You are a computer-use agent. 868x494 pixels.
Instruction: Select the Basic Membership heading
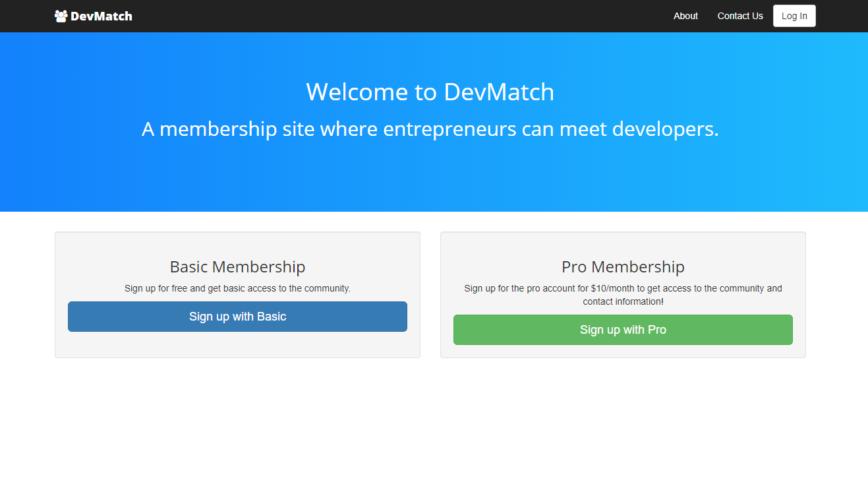coord(237,266)
